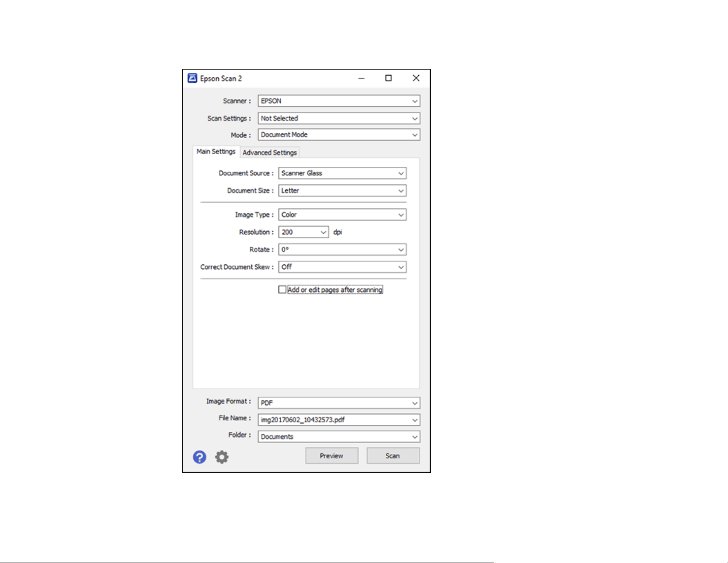Screen dimensions: 728x563
Task: Switch to the Main Settings tab
Action: click(x=216, y=151)
